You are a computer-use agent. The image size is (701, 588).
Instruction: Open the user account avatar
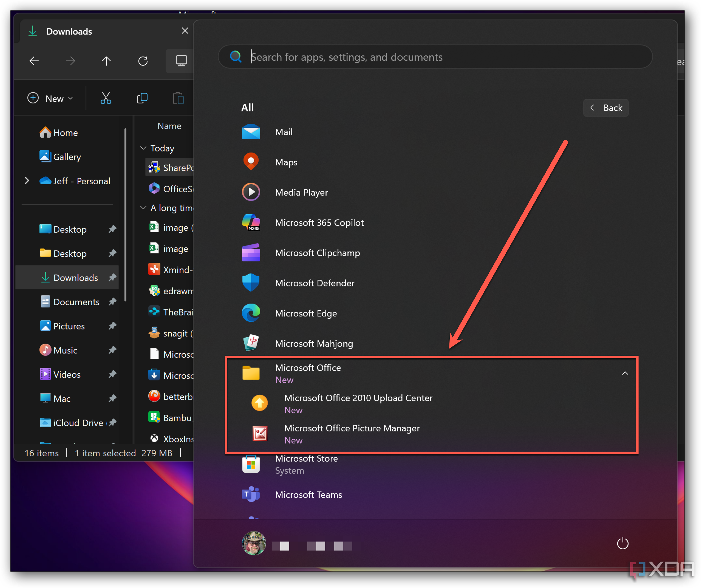click(254, 544)
